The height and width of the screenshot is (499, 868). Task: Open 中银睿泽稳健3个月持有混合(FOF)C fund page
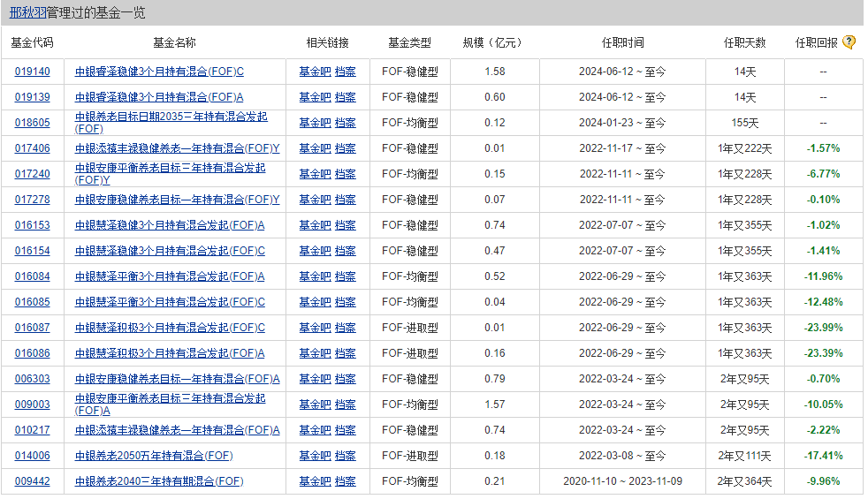[159, 72]
